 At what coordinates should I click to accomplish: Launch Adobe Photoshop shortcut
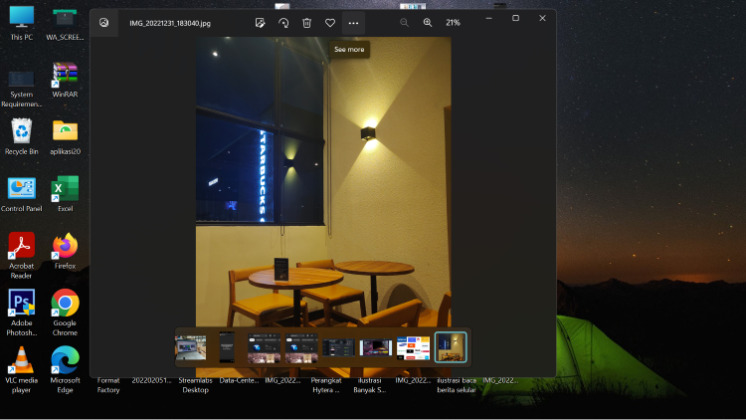pyautogui.click(x=21, y=313)
